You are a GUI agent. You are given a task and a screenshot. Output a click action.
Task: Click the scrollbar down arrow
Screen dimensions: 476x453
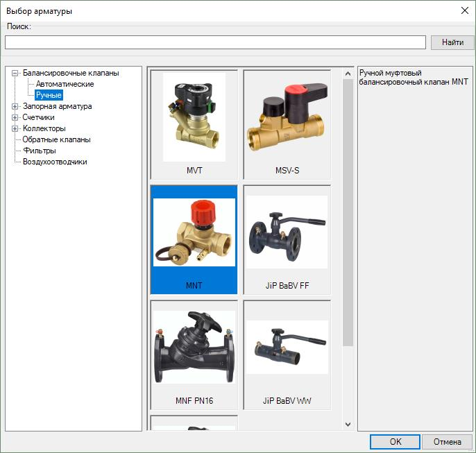point(348,424)
